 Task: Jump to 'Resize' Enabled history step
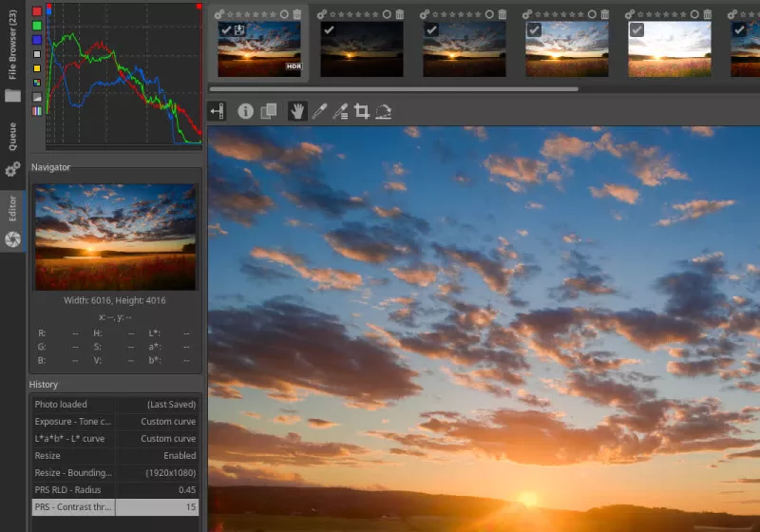(115, 455)
